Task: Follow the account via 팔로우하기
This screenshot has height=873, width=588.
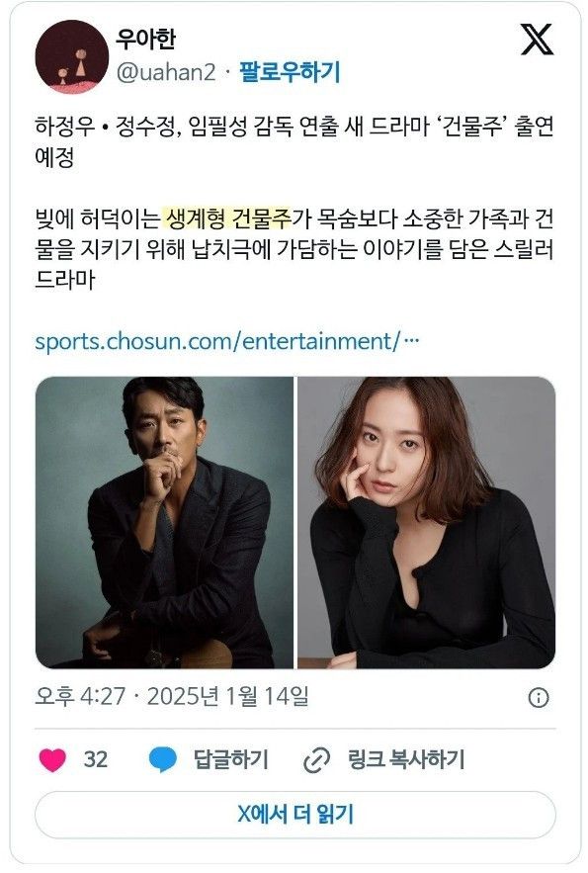Action: 290,72
